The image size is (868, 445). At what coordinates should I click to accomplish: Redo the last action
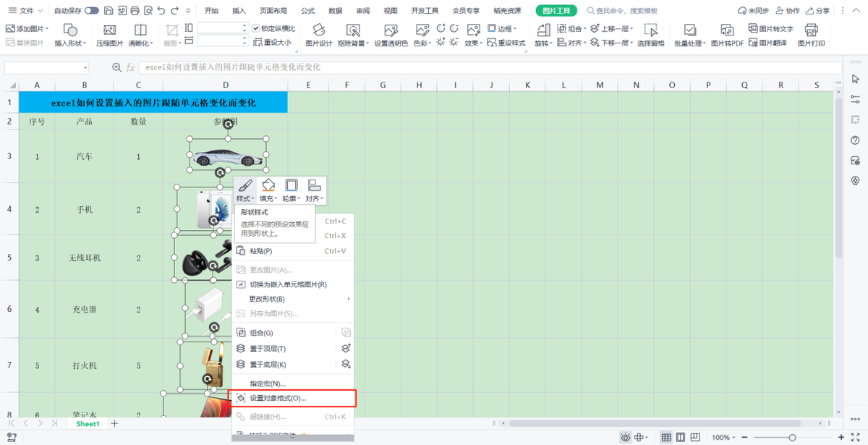click(x=174, y=11)
